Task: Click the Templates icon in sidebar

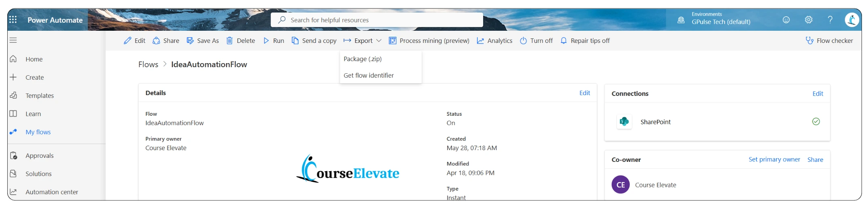Action: (x=13, y=96)
